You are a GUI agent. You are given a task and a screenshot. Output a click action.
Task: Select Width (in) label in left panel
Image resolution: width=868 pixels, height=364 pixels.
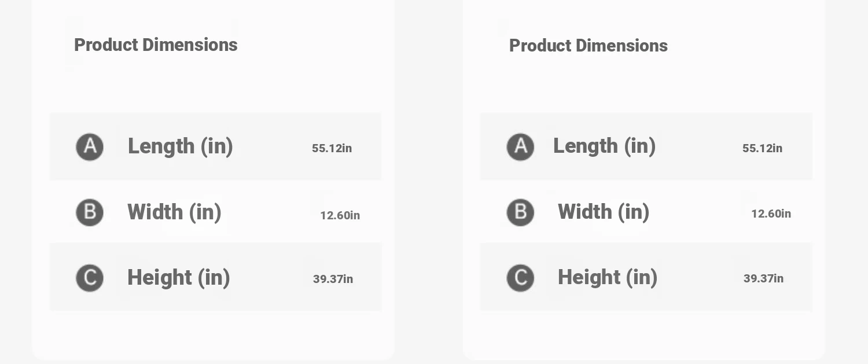coord(175,212)
